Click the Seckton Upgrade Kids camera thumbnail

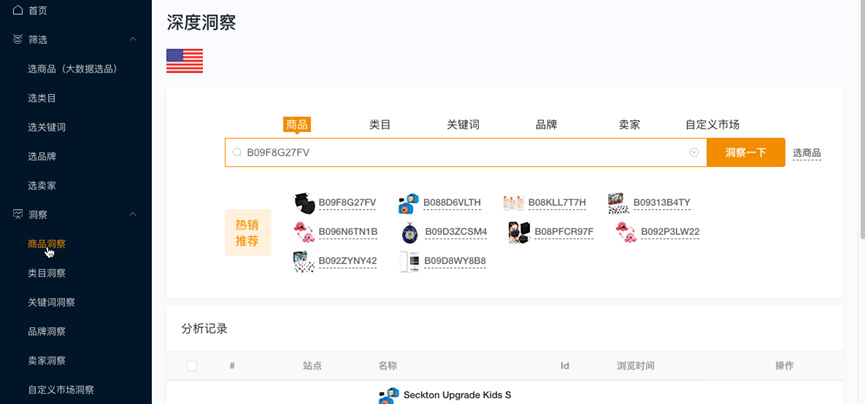(x=389, y=396)
